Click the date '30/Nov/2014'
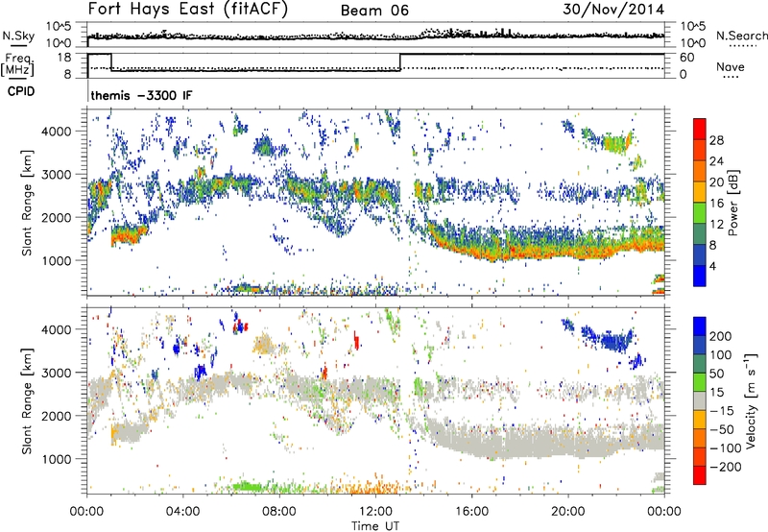Screen dimensions: 768x532 (x=613, y=9)
